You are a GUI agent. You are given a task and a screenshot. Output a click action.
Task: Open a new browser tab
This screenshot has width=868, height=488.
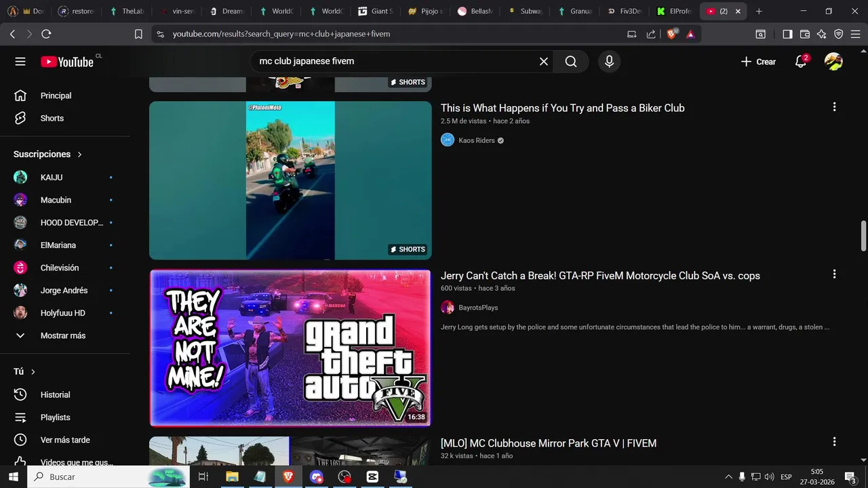[x=759, y=12]
